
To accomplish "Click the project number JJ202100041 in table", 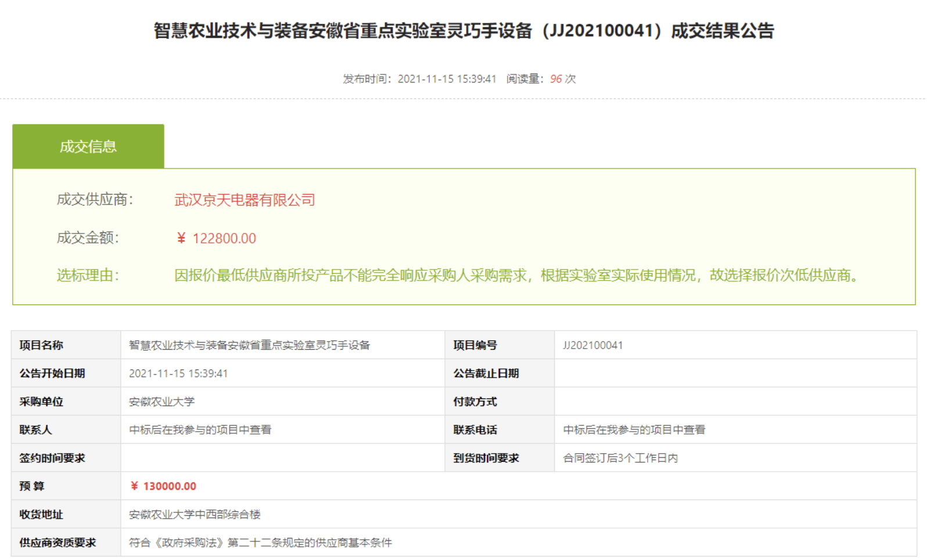I will point(593,345).
